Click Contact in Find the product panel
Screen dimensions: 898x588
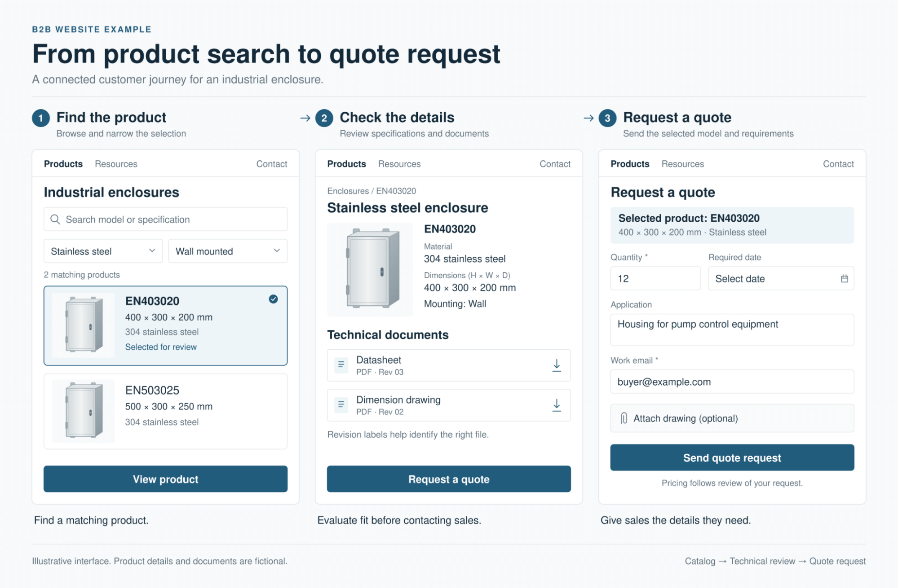point(272,164)
